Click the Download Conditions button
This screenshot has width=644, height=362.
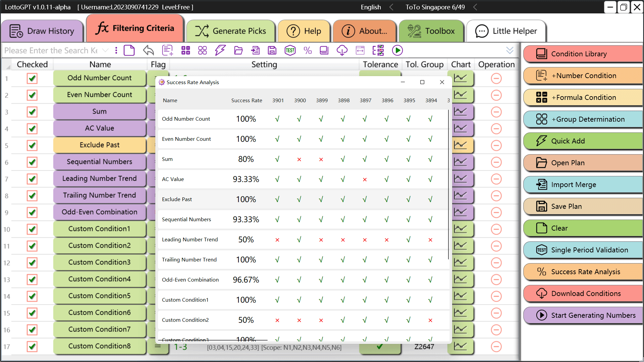tap(583, 294)
